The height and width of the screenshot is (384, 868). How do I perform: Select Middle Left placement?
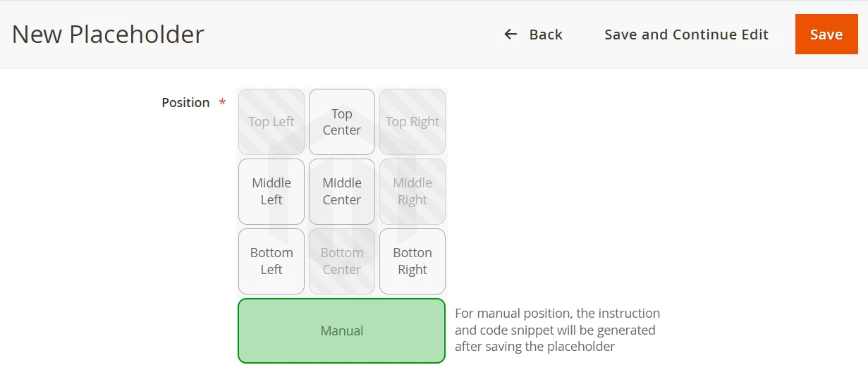click(271, 192)
